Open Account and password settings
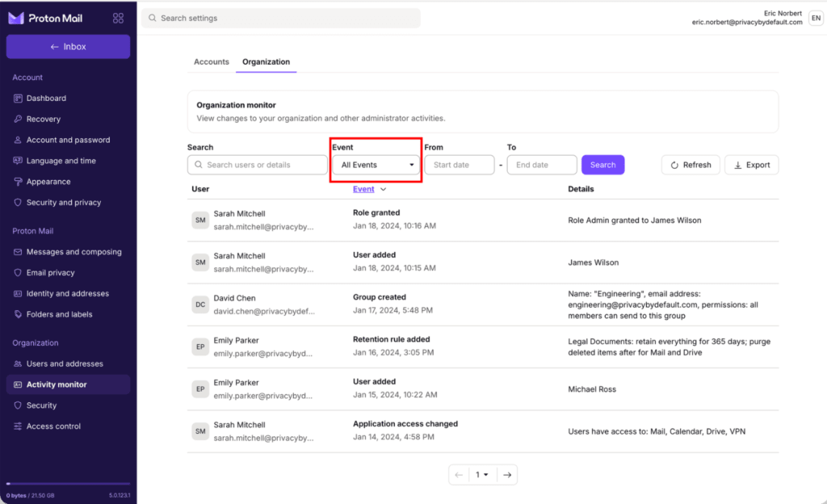The width and height of the screenshot is (827, 504). (x=68, y=140)
